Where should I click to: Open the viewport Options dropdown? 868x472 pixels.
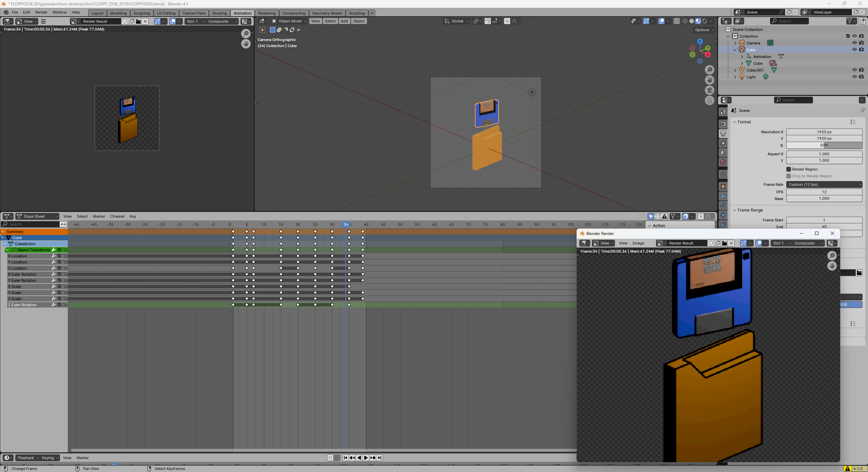click(x=705, y=30)
